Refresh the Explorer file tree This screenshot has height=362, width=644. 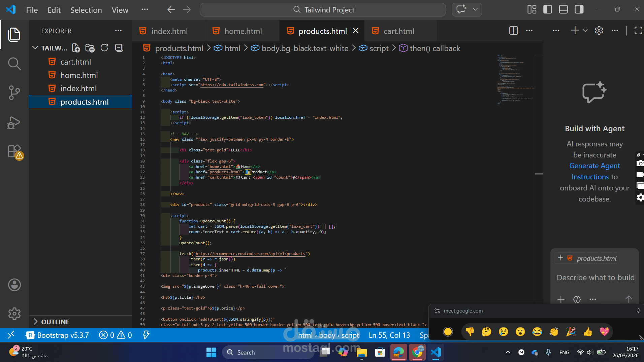click(x=104, y=48)
